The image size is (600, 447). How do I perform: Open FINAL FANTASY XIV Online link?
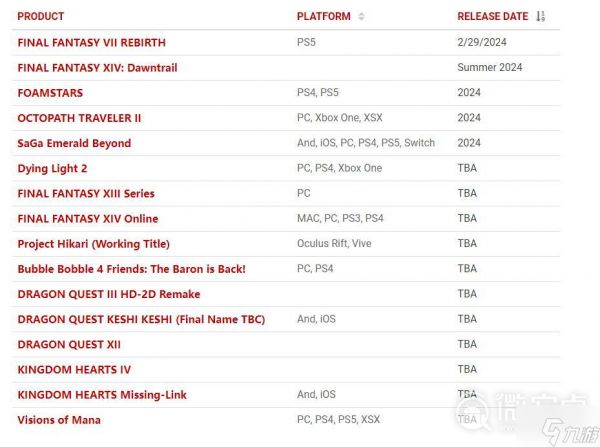(88, 218)
